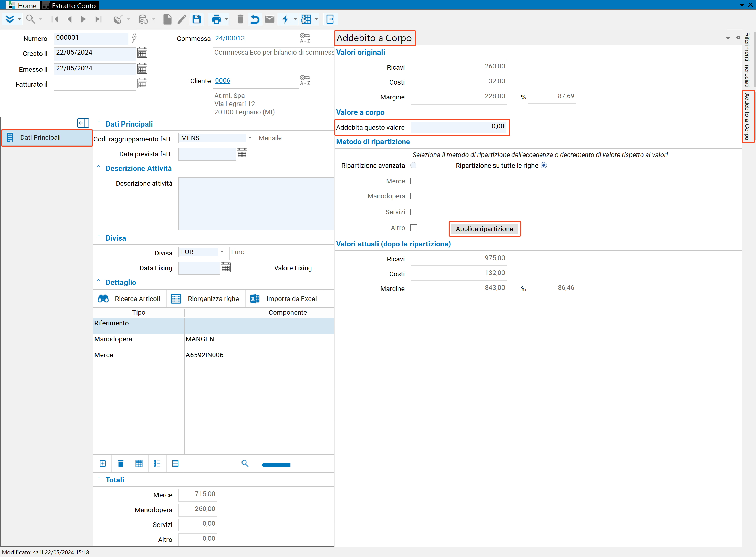Image resolution: width=756 pixels, height=557 pixels.
Task: Collapse the Totali section
Action: click(x=98, y=478)
